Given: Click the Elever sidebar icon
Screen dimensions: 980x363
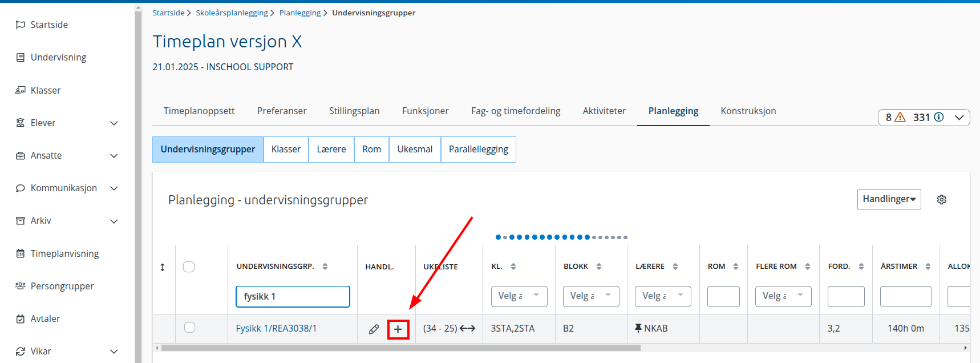Looking at the screenshot, I should click(21, 123).
